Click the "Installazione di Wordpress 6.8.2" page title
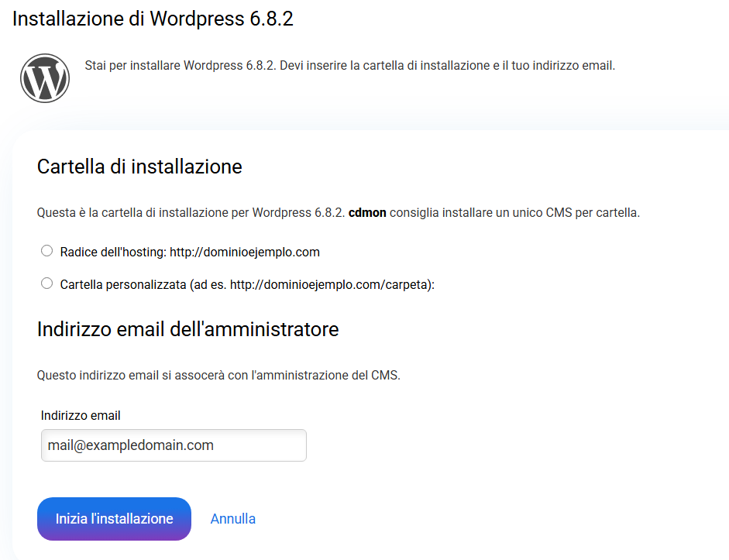The image size is (729, 560). 153,19
